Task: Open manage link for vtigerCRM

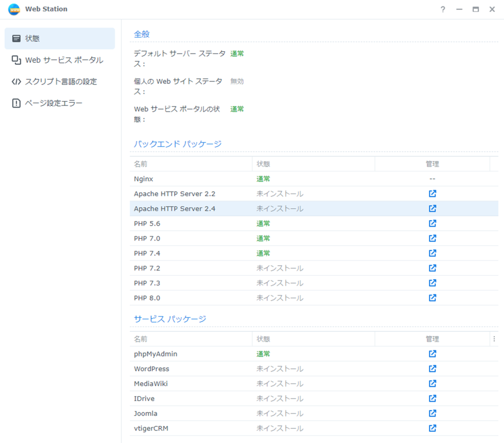Action: click(x=432, y=428)
